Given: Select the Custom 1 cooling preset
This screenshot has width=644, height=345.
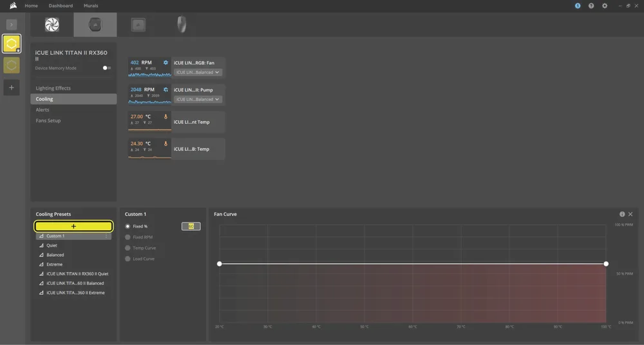Looking at the screenshot, I should pos(73,236).
